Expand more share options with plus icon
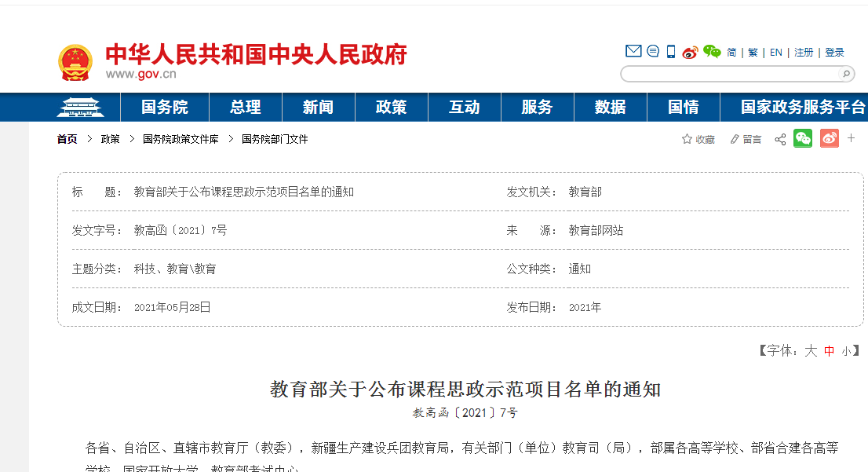The width and height of the screenshot is (868, 472). point(852,139)
